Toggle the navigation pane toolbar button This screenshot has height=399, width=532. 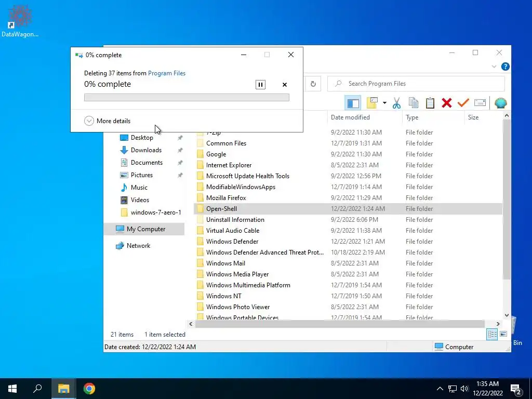(x=353, y=103)
